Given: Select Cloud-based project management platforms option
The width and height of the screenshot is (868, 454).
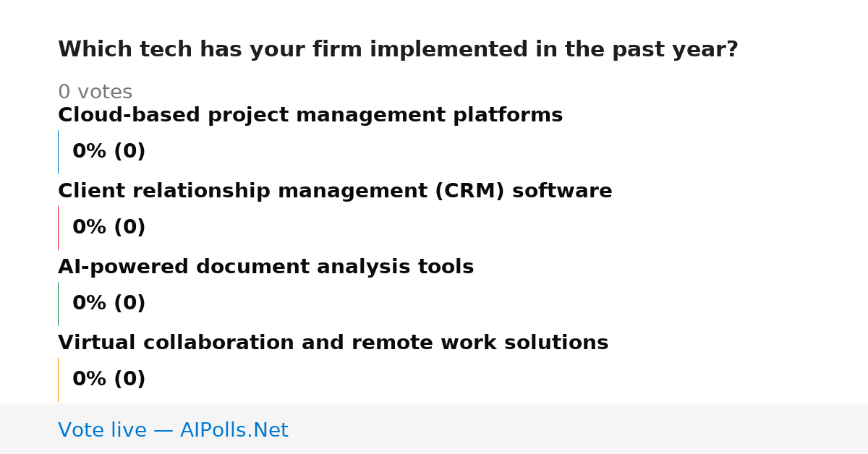Looking at the screenshot, I should click(x=310, y=116).
